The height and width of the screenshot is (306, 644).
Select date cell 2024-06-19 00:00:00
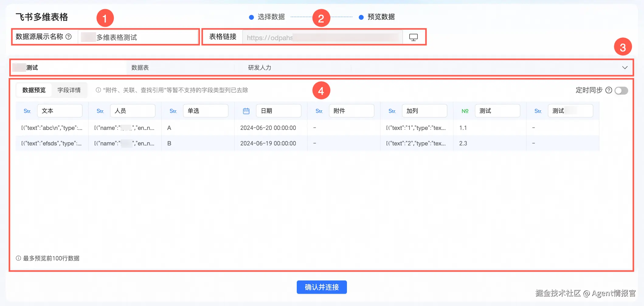271,143
